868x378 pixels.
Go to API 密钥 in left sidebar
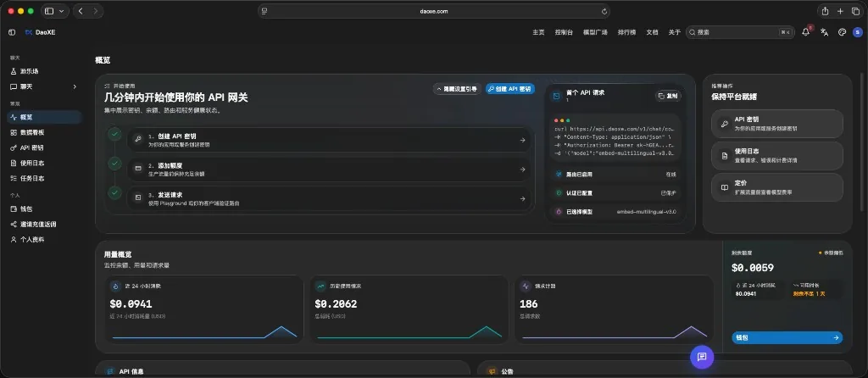[x=44, y=147]
